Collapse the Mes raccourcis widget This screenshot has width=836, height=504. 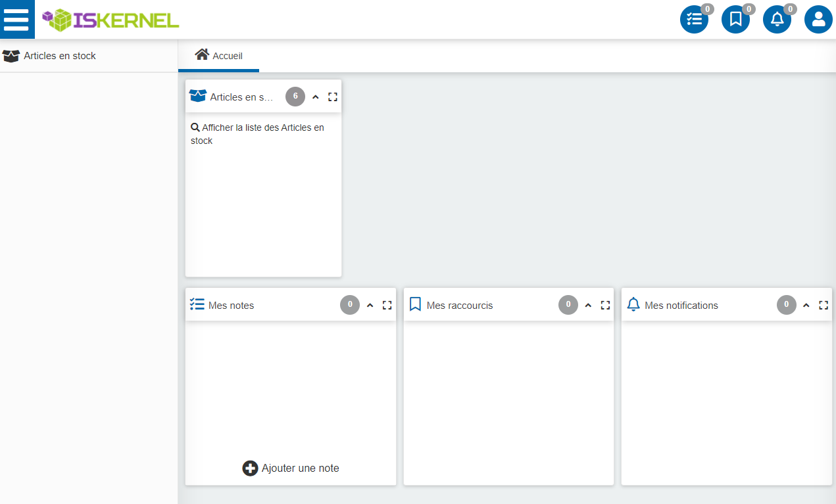pos(588,305)
